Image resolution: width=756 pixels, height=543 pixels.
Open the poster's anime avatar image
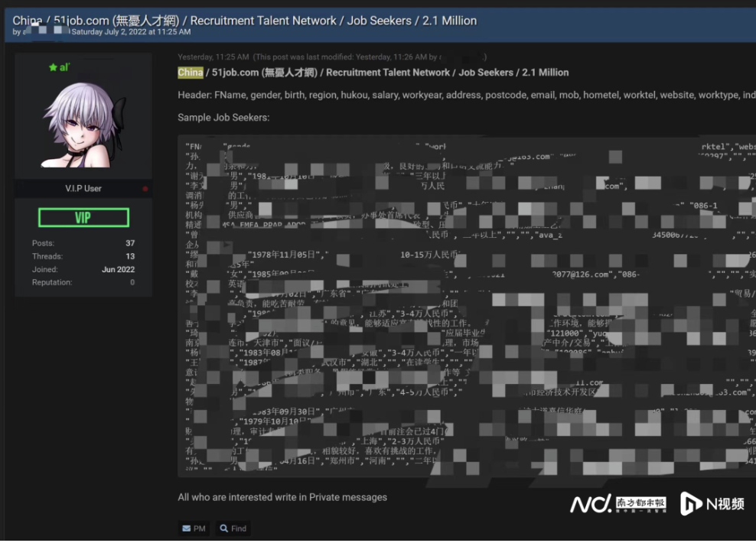point(83,125)
